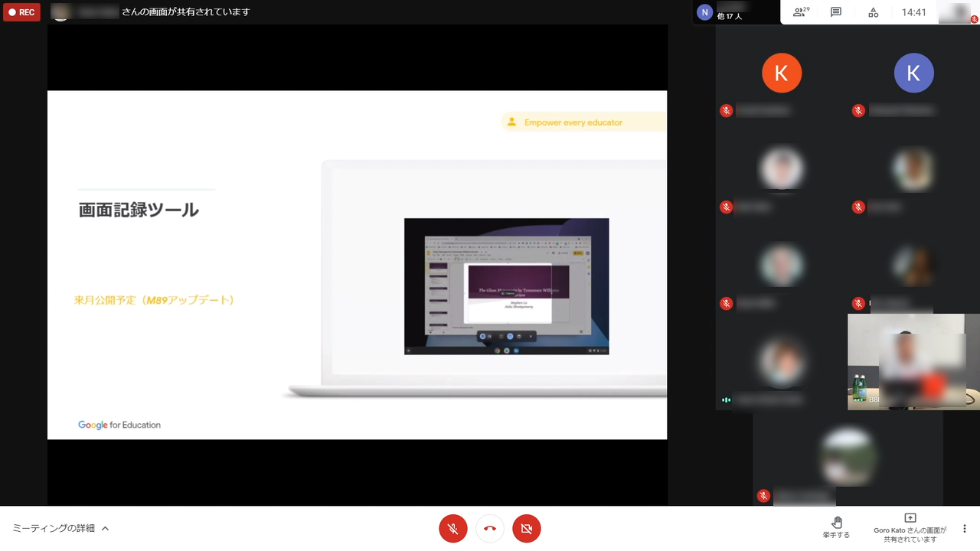Click the Goro Kato screen sharing button
The image size is (980, 551).
click(910, 528)
